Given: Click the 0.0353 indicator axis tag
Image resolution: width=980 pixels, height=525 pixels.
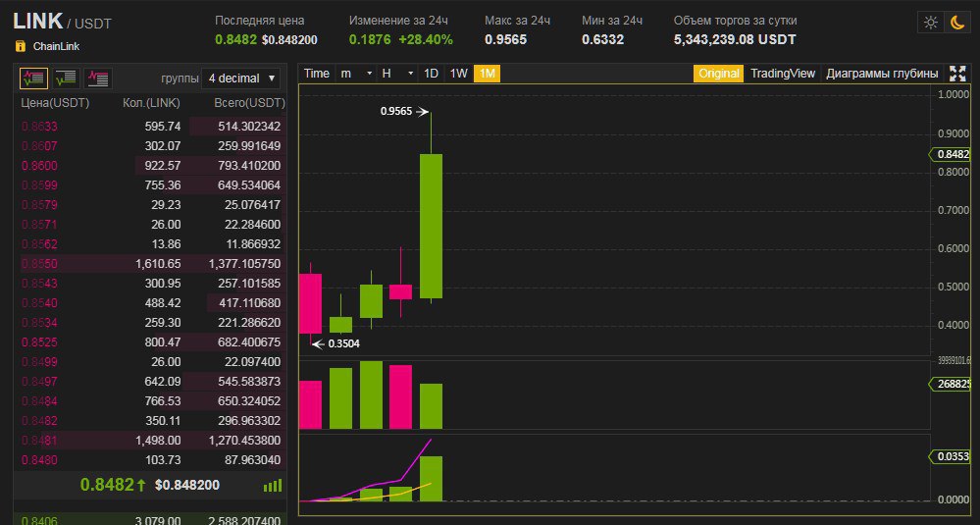Looking at the screenshot, I should (x=950, y=457).
